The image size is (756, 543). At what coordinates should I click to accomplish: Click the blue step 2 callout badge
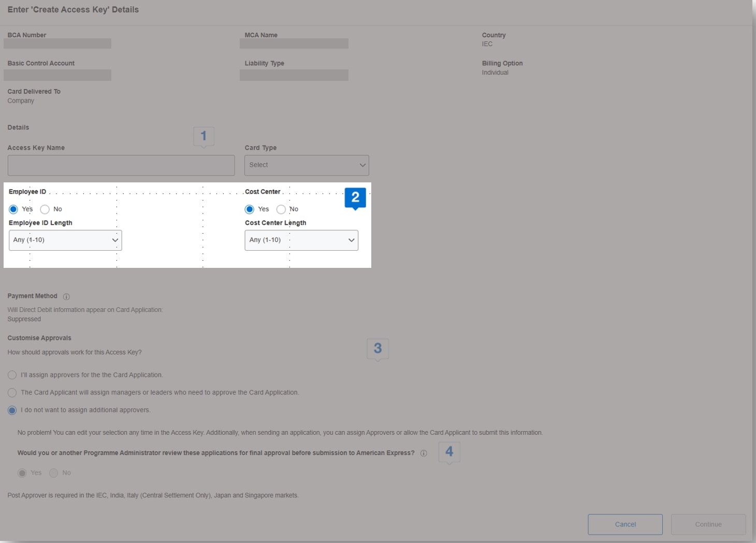point(355,197)
